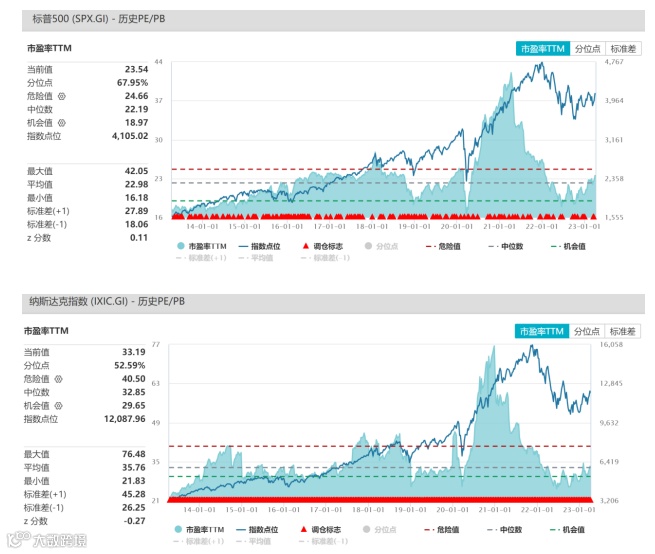655x554 pixels.
Task: Enable greyed 分位点 legend in 标普500 chart
Action: click(381, 247)
